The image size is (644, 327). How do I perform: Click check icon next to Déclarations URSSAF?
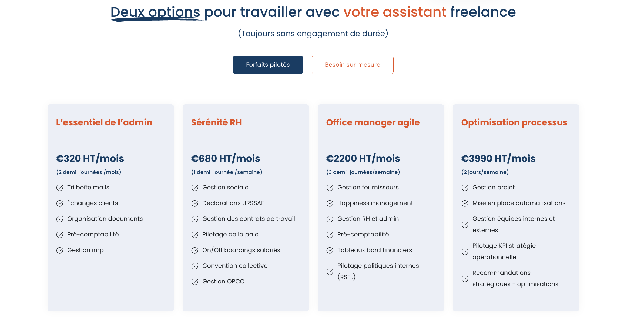click(195, 203)
